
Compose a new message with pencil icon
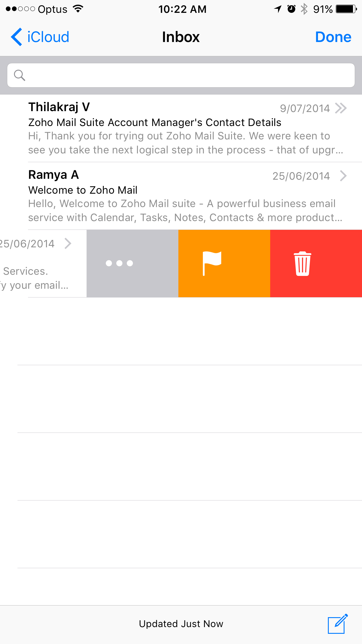tap(338, 624)
